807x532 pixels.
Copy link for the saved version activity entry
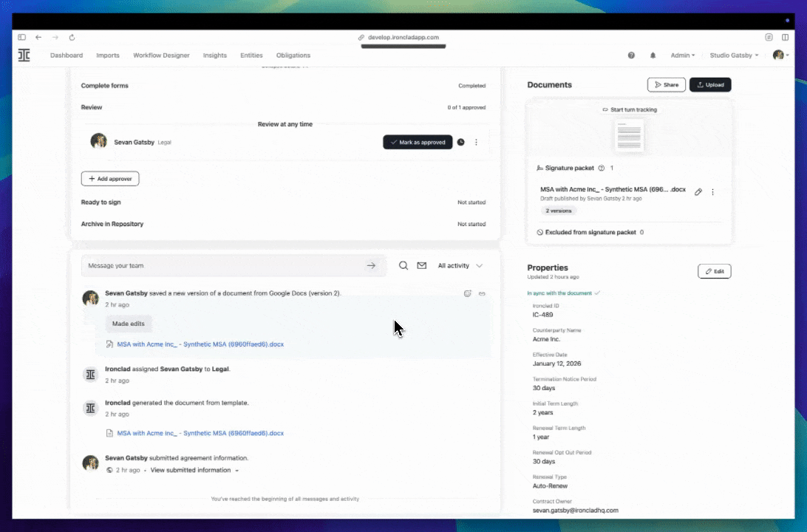[483, 293]
